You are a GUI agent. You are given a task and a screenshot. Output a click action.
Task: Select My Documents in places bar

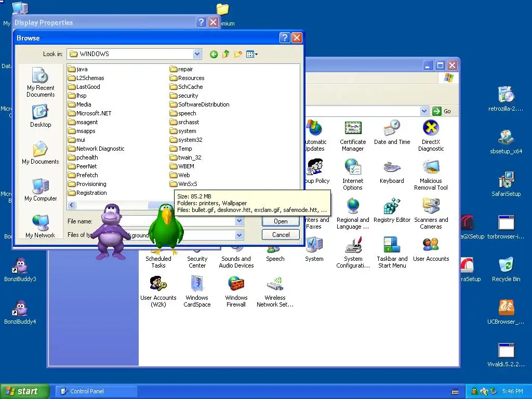[41, 153]
